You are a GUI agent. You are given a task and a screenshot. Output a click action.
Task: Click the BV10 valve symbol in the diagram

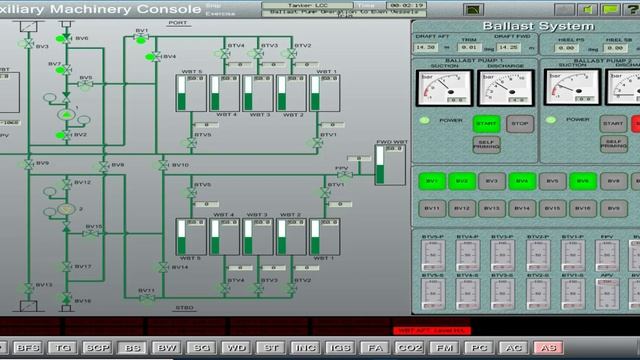(163, 165)
